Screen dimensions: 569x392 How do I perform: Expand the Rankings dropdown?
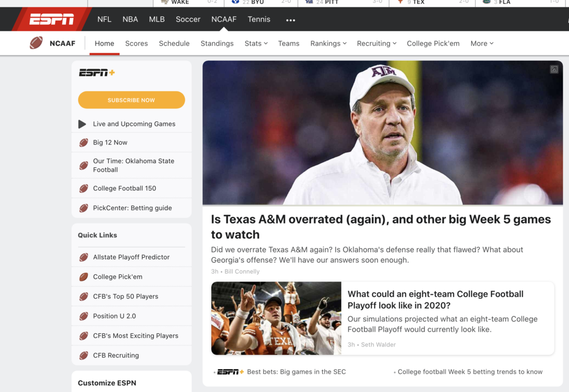pos(328,43)
